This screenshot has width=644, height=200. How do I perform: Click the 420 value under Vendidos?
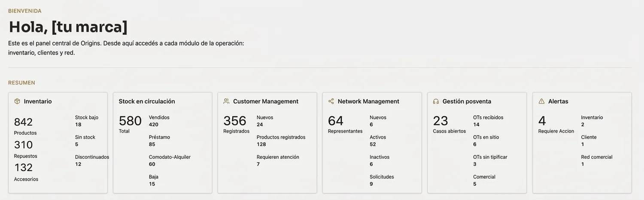coord(154,124)
